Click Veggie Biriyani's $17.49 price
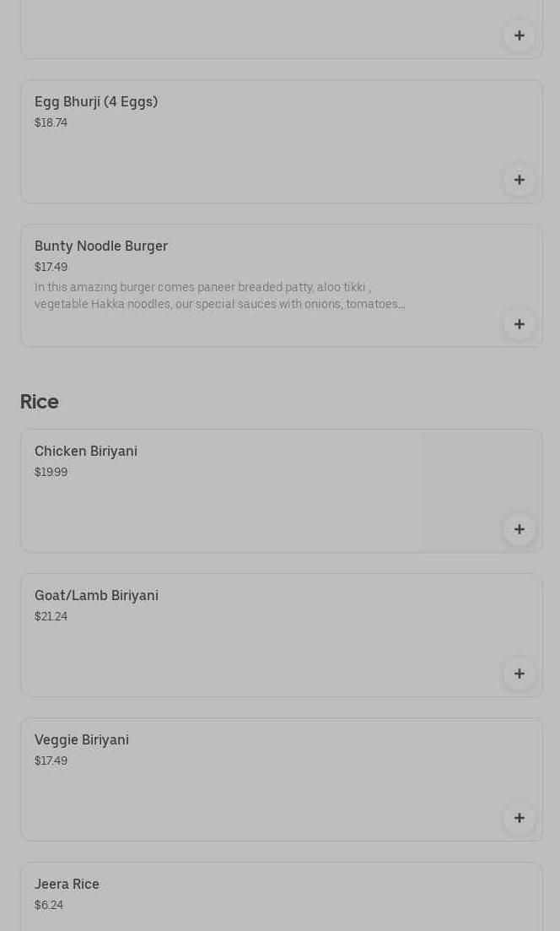 click(51, 761)
